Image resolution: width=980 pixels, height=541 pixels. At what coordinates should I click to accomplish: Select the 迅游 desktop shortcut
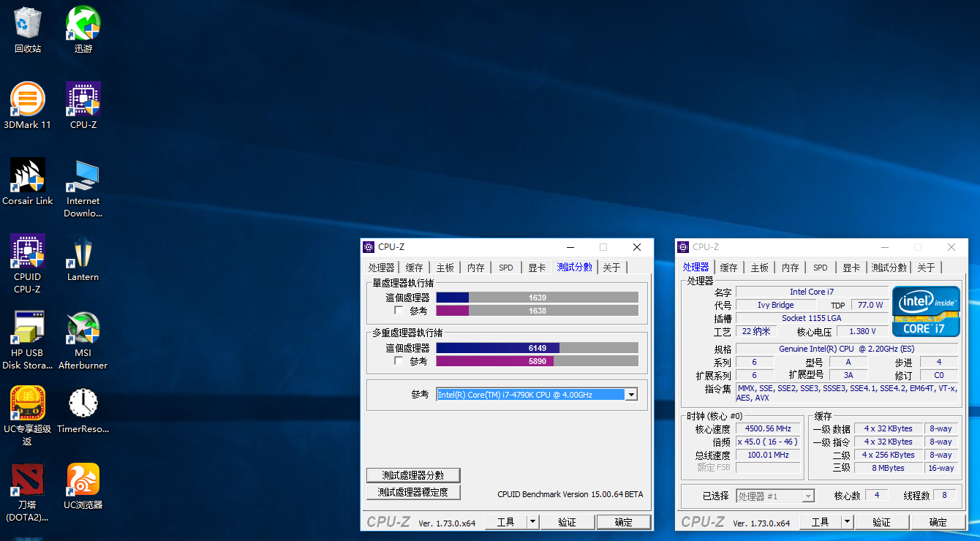[x=83, y=30]
